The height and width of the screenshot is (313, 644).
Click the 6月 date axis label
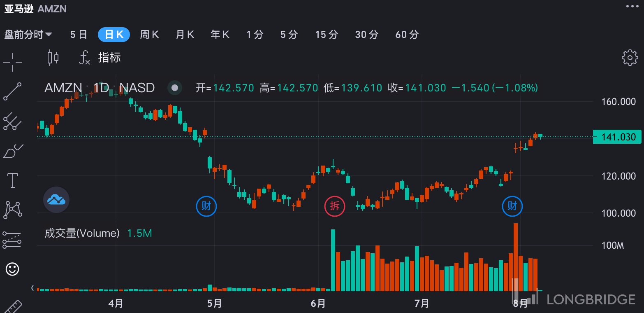pos(318,304)
